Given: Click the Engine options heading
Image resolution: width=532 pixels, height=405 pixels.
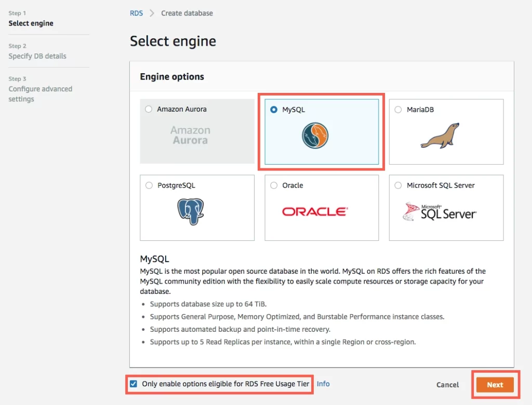Looking at the screenshot, I should 172,77.
